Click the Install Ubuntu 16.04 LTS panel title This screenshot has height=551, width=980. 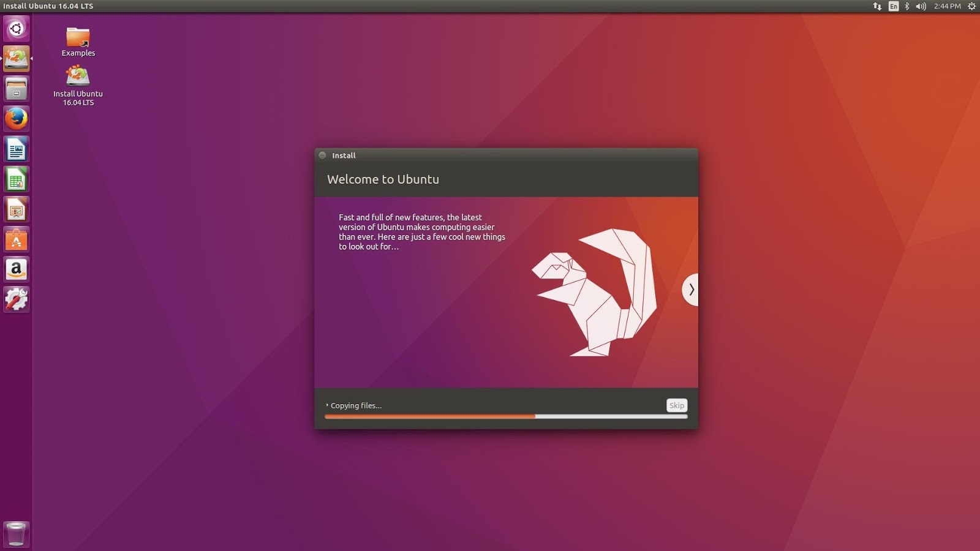point(48,6)
